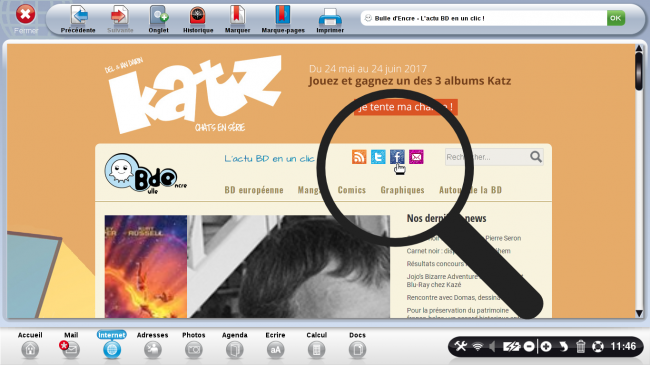Open the 'Jouez et gagnez un des 3 albums Katz' link
Image resolution: width=650 pixels, height=365 pixels.
410,81
